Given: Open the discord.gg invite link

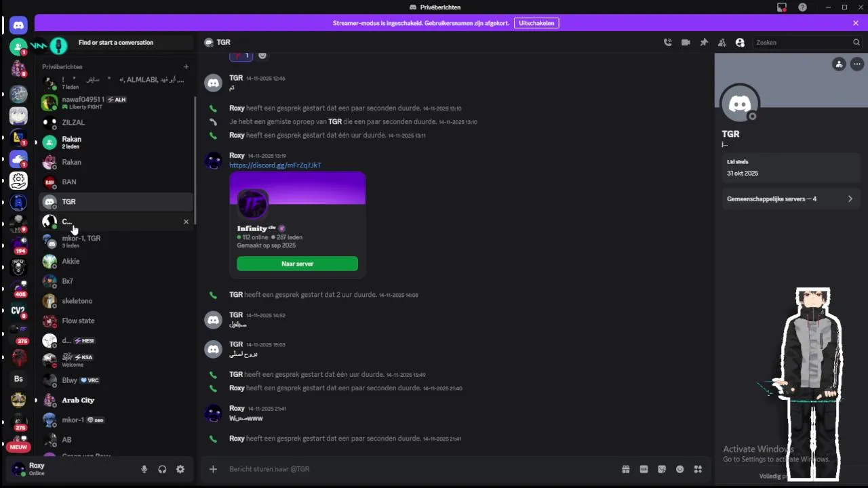Looking at the screenshot, I should click(x=275, y=165).
